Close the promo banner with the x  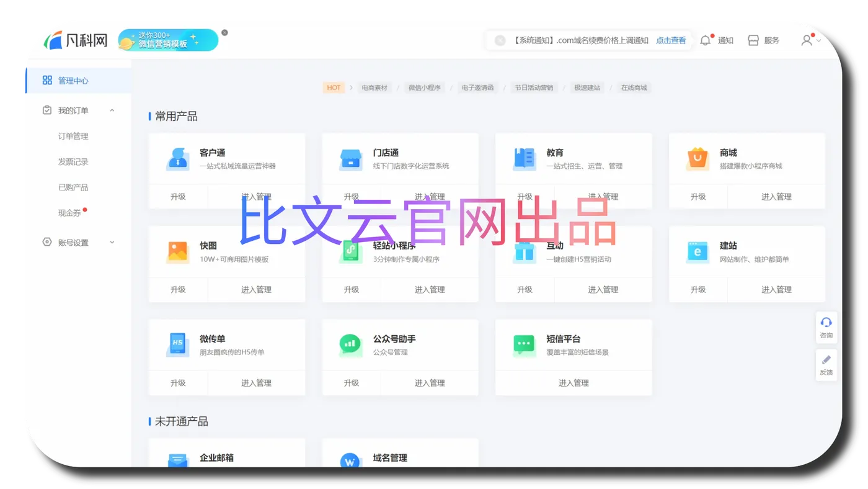pyautogui.click(x=224, y=32)
